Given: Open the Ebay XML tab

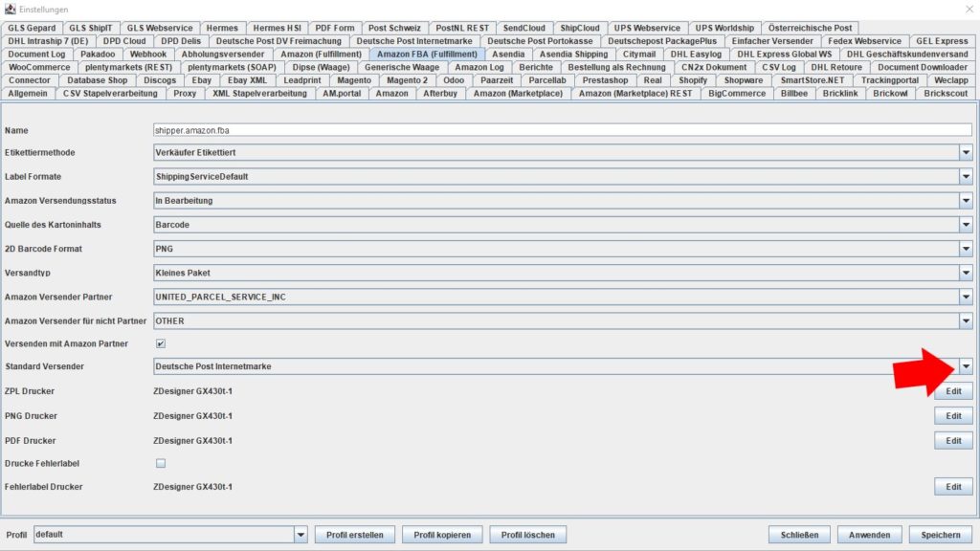Looking at the screenshot, I should pyautogui.click(x=247, y=80).
